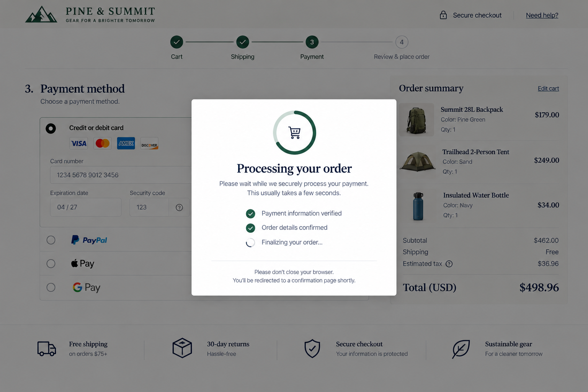
Task: Click the sustainable gear leaf icon
Action: [461, 349]
